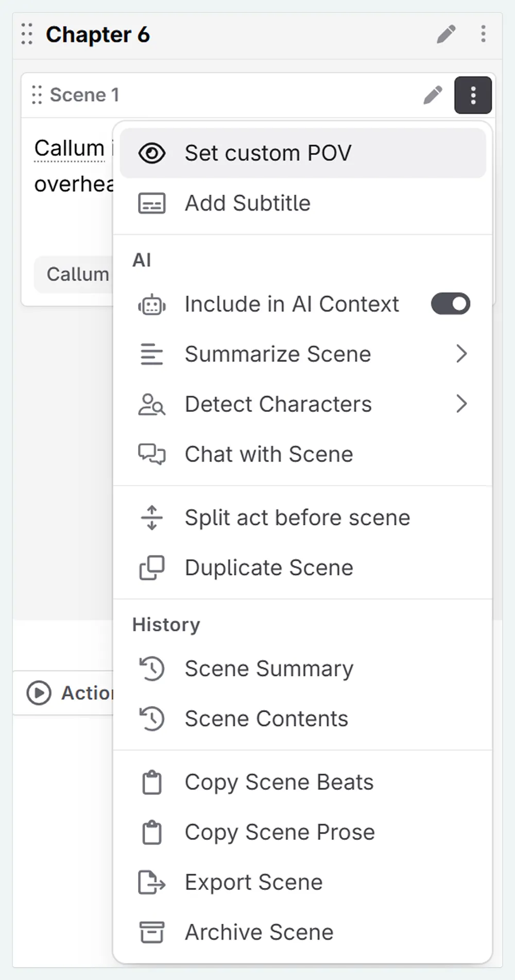The height and width of the screenshot is (980, 515).
Task: Expand the Summarize Scene submenu arrow
Action: [x=461, y=354]
